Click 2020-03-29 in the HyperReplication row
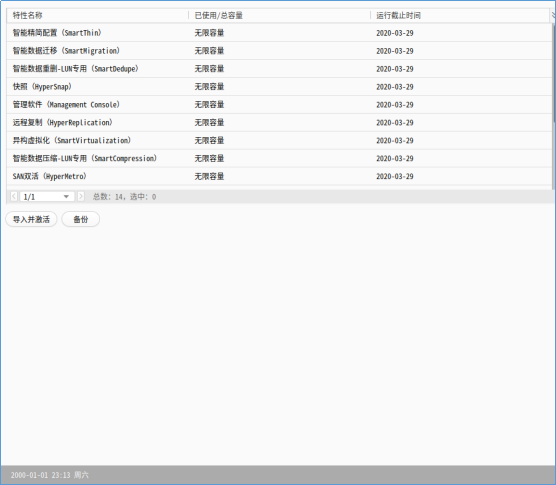This screenshot has width=556, height=485. (x=395, y=123)
